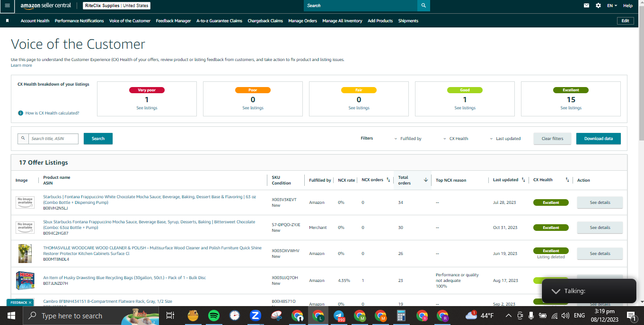Click the teal Search button

[98, 139]
